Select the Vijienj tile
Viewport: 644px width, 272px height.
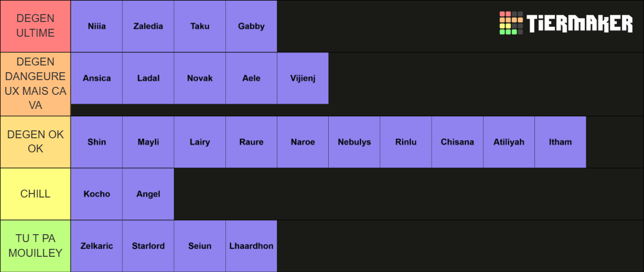click(303, 78)
